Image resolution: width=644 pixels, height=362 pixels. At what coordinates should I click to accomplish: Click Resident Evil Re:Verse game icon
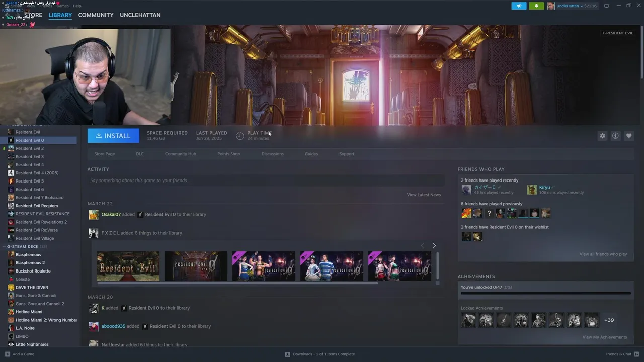tap(11, 230)
